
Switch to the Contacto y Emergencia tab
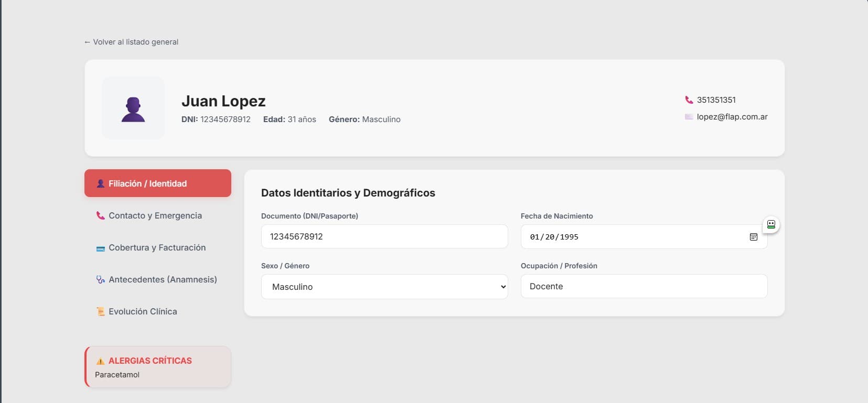tap(155, 216)
